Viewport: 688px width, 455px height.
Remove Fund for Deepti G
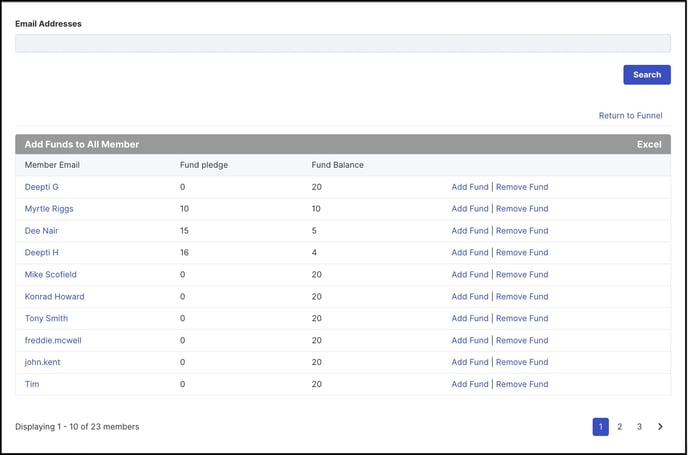click(x=522, y=187)
